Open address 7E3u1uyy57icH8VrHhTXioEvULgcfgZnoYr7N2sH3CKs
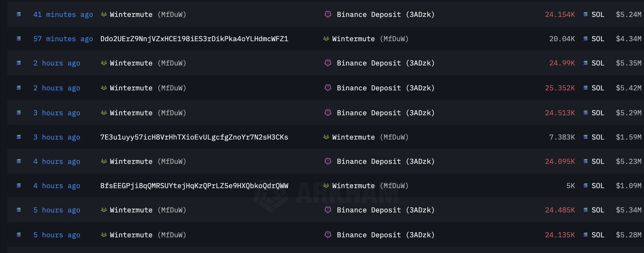644x253 pixels. [194, 137]
